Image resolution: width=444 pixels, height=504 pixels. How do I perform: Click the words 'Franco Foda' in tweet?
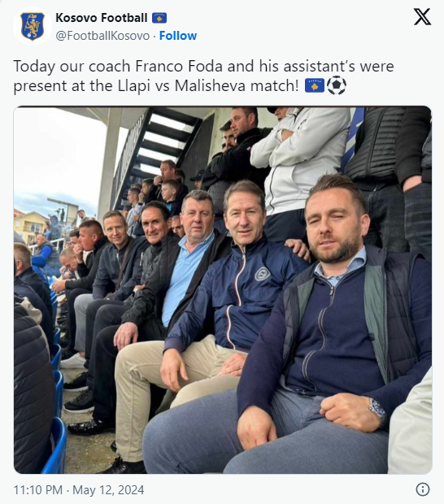(x=179, y=66)
